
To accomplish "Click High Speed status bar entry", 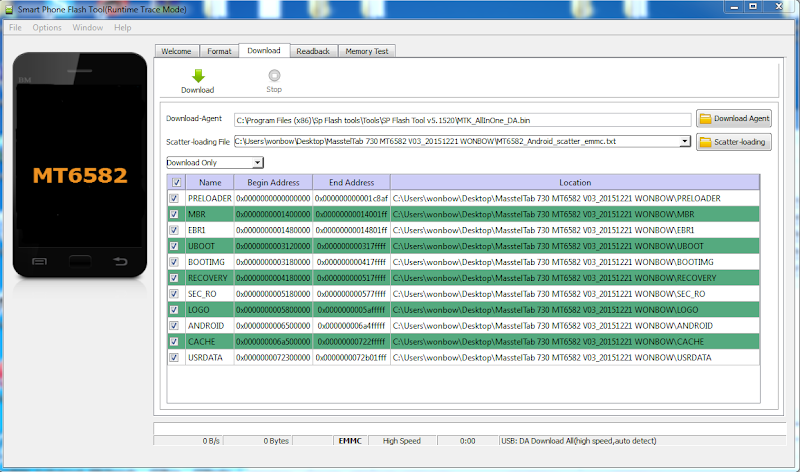I will click(x=402, y=441).
